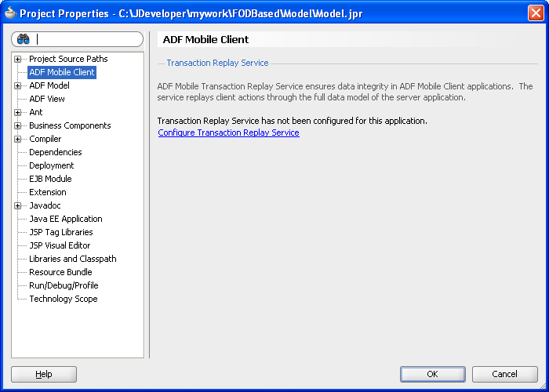
Task: Select ADF View tree item
Action: pos(47,99)
